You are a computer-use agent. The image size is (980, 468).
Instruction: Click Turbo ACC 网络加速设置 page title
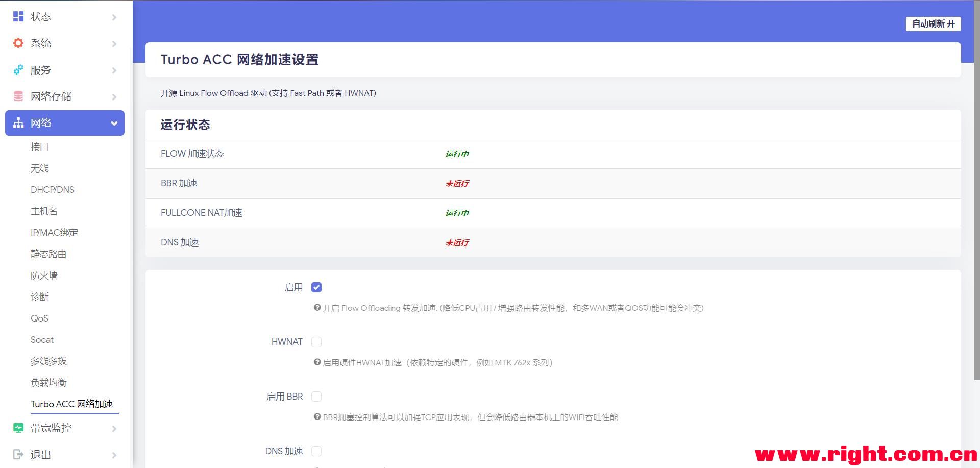[x=239, y=60]
